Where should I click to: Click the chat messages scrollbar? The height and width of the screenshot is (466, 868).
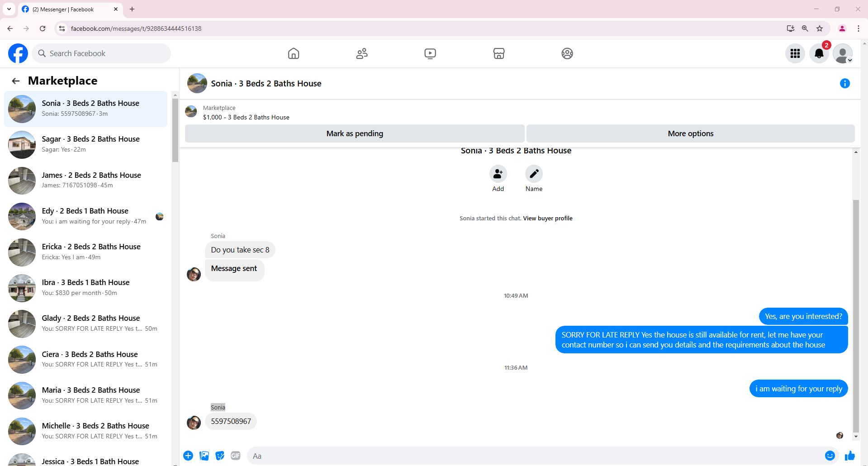pos(856,317)
